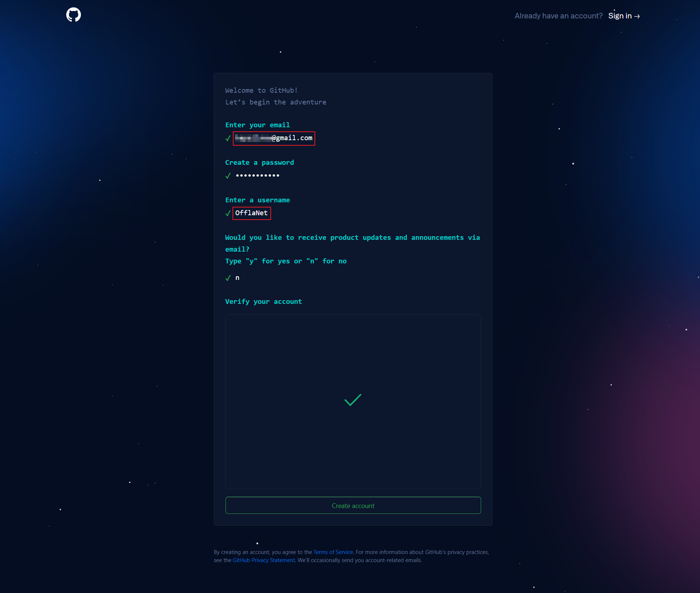Click the checkmark beside the 'n' answer
700x593 pixels.
point(228,278)
